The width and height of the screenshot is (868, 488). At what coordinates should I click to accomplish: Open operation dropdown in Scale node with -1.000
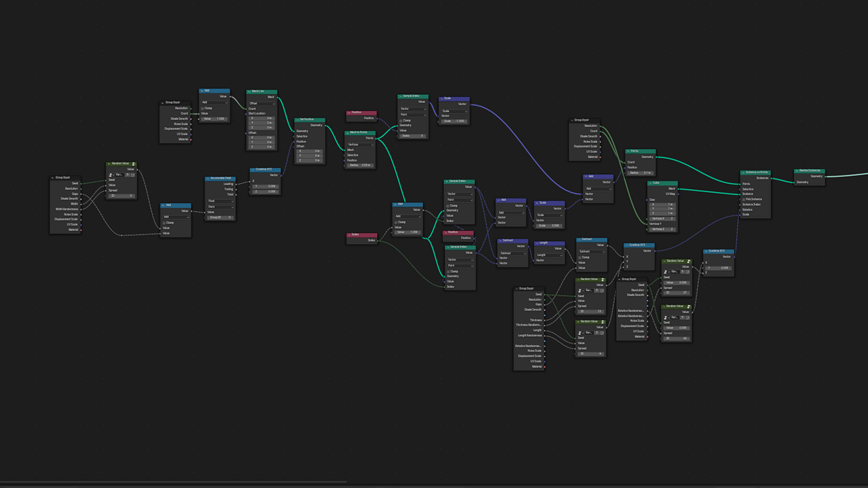(454, 111)
